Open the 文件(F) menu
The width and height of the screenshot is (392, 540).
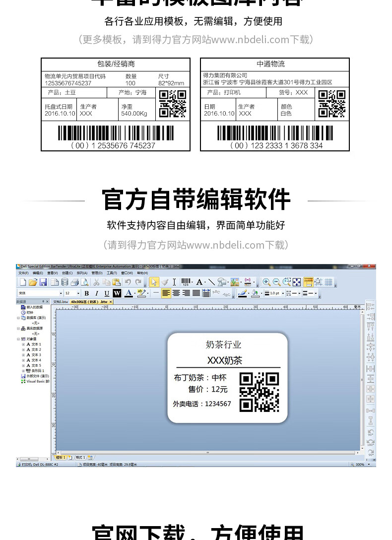[23, 273]
